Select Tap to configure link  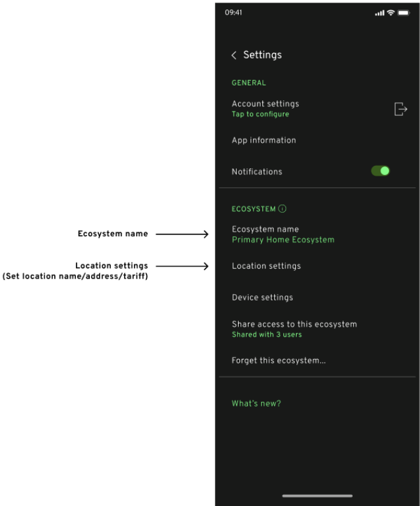(x=260, y=114)
